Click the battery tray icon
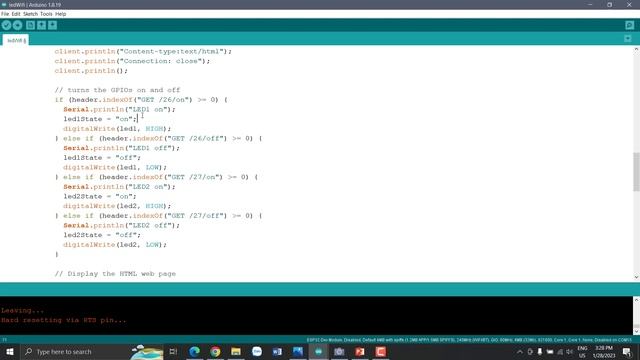Screen dimensions: 640x360 [x=550, y=352]
